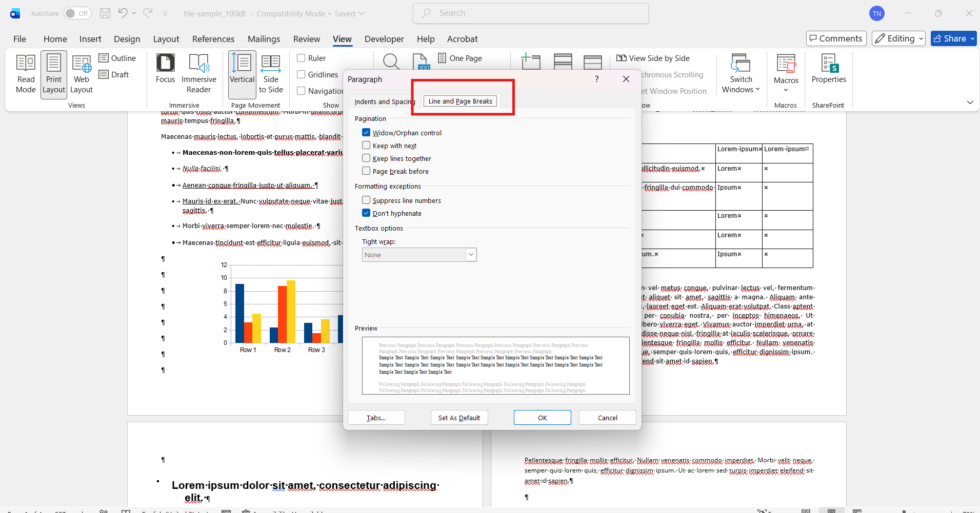Enable Page break before

click(366, 171)
